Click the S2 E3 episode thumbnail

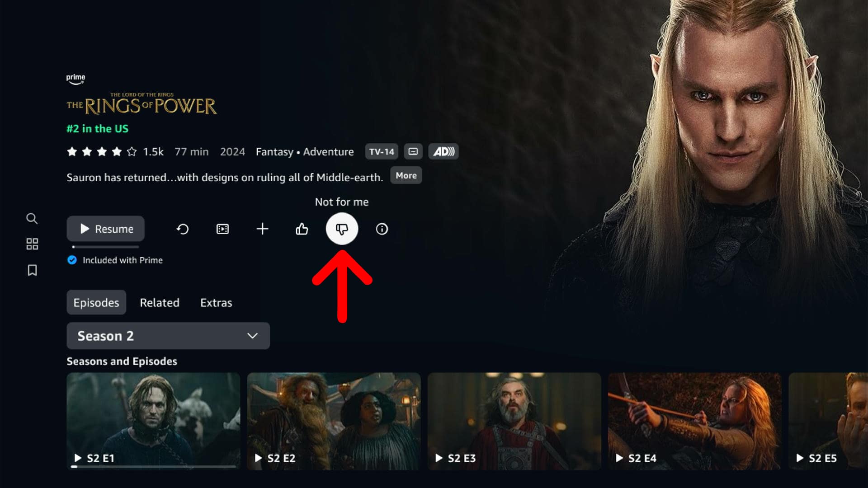pos(514,418)
